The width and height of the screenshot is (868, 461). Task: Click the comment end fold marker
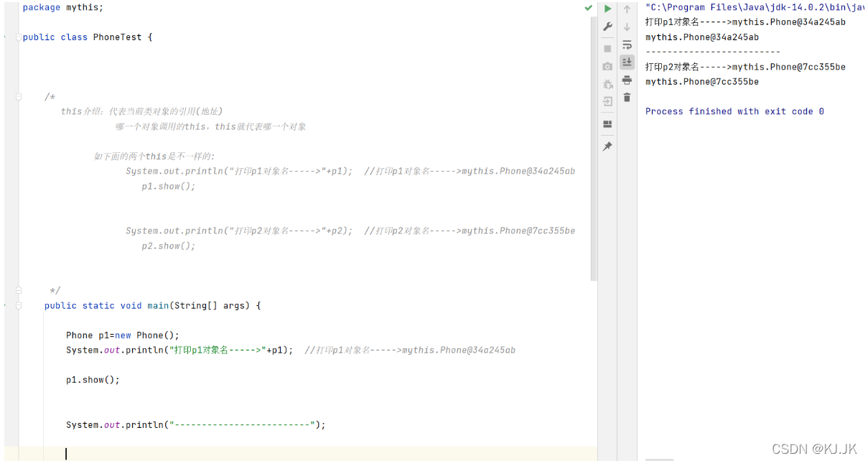coord(19,291)
